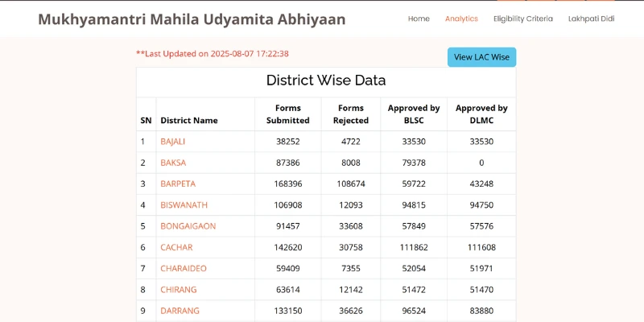Select the Approved by BLSC header
This screenshot has width=644, height=322.
(x=414, y=114)
